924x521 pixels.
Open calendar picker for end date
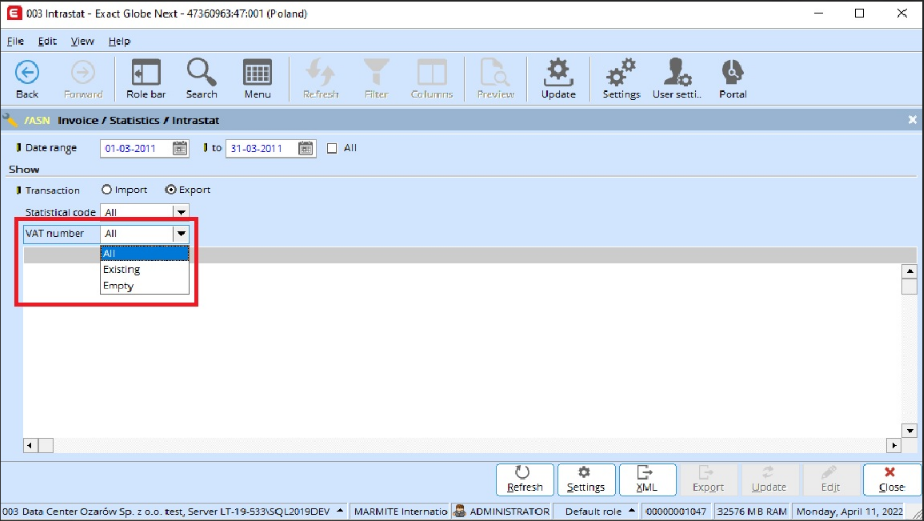click(x=305, y=148)
